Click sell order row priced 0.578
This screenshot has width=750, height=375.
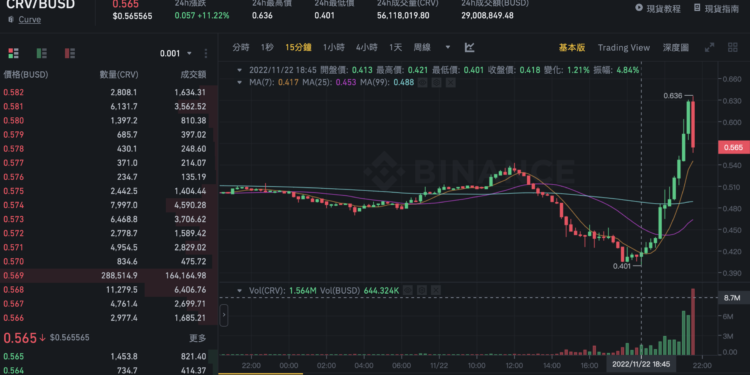click(109, 149)
